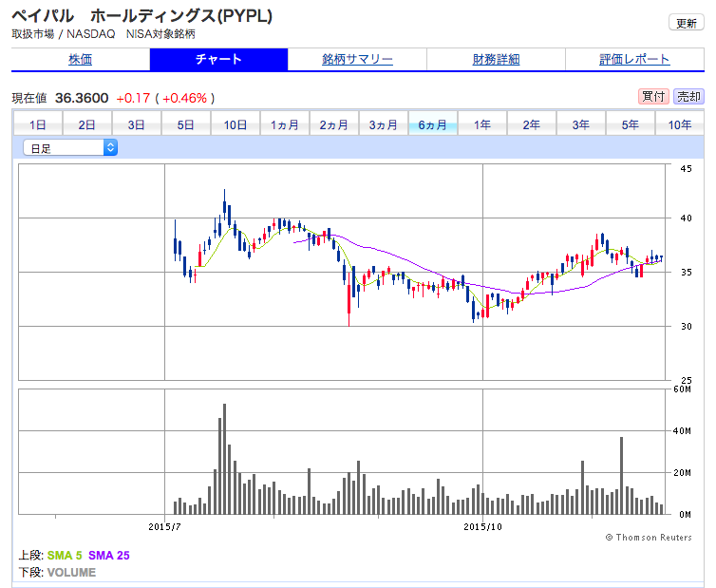Viewport: 716px width, 588px height.
Task: Open the 評価レポート rating report tab
Action: click(634, 60)
